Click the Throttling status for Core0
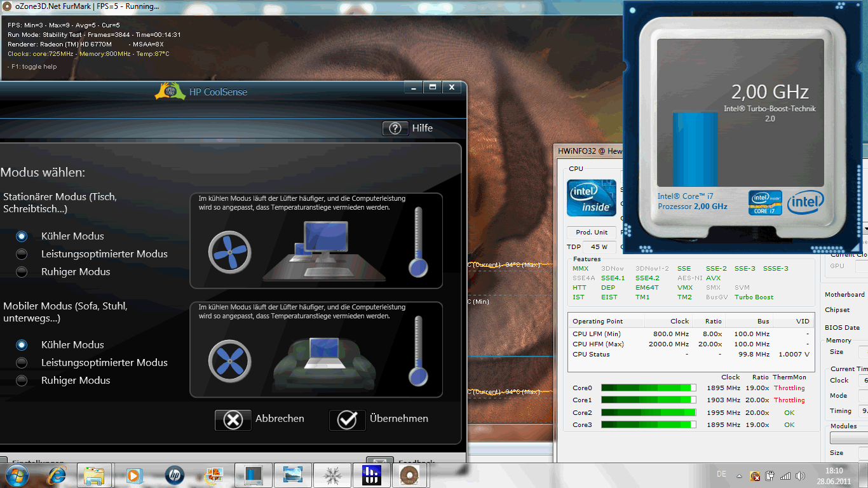Screen dimensions: 868x488 click(x=789, y=388)
